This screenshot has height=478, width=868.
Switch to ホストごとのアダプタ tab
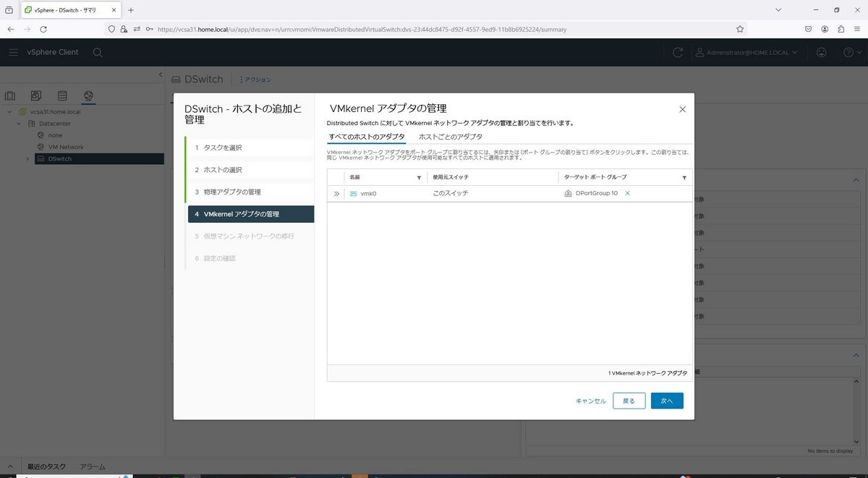451,137
